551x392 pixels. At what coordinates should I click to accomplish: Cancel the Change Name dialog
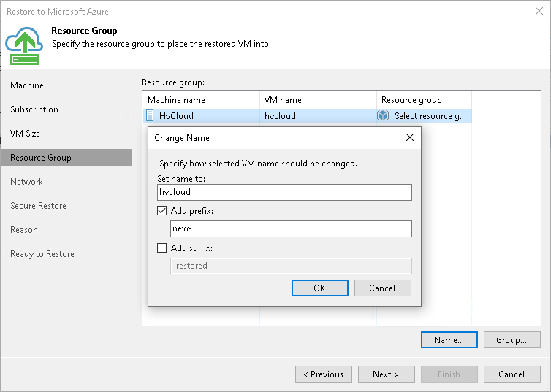[x=382, y=288]
